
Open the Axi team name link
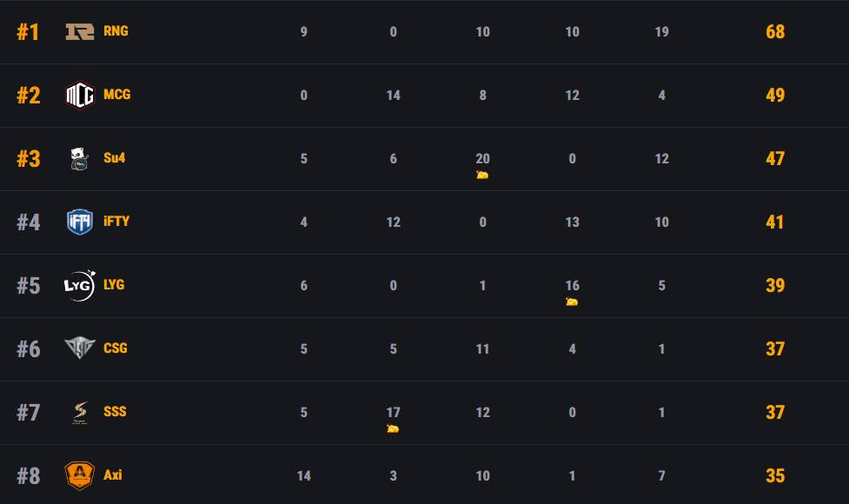tap(113, 475)
